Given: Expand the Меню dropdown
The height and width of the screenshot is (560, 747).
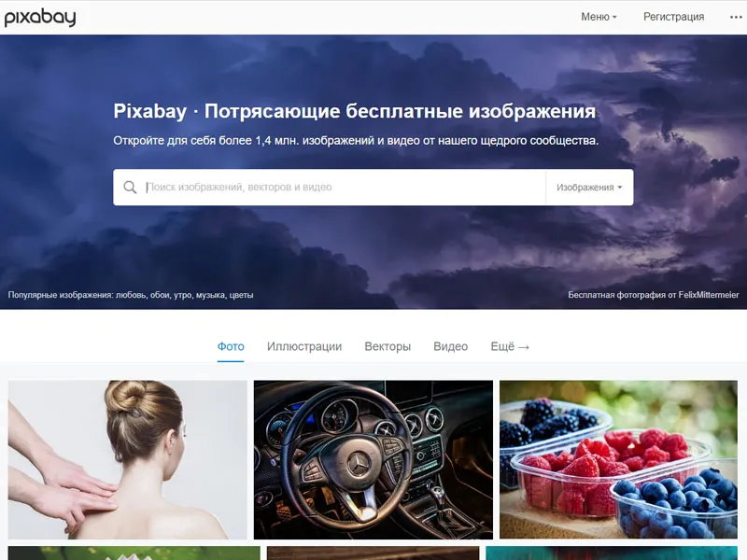Looking at the screenshot, I should (599, 17).
